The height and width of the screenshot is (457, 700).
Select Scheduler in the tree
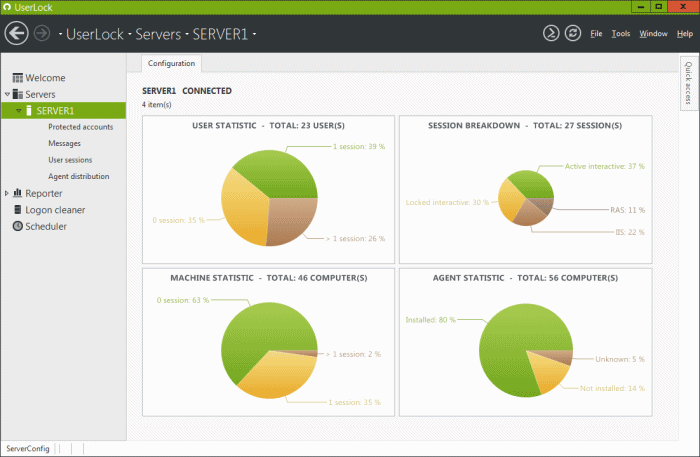(46, 226)
